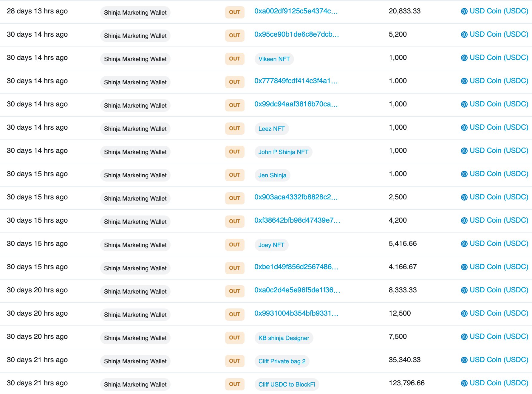
Task: Click the USDC coin icon on the Cliff Private bag 2 row
Action: (x=464, y=359)
